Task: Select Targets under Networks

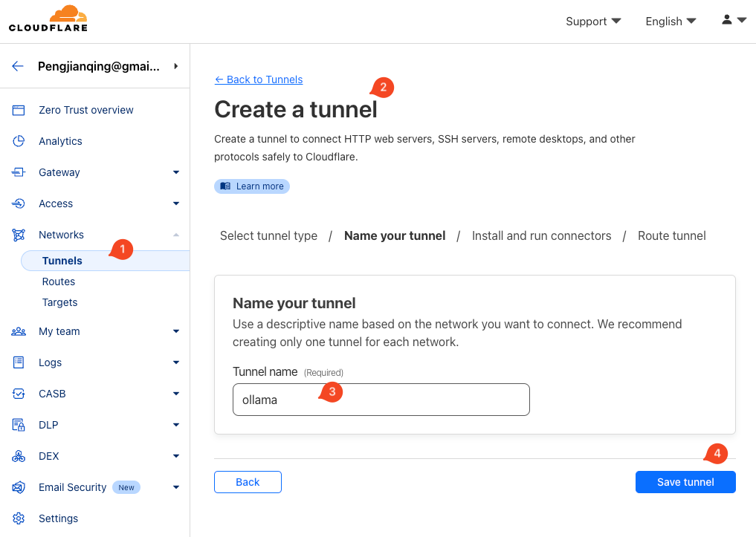Action: [x=60, y=302]
